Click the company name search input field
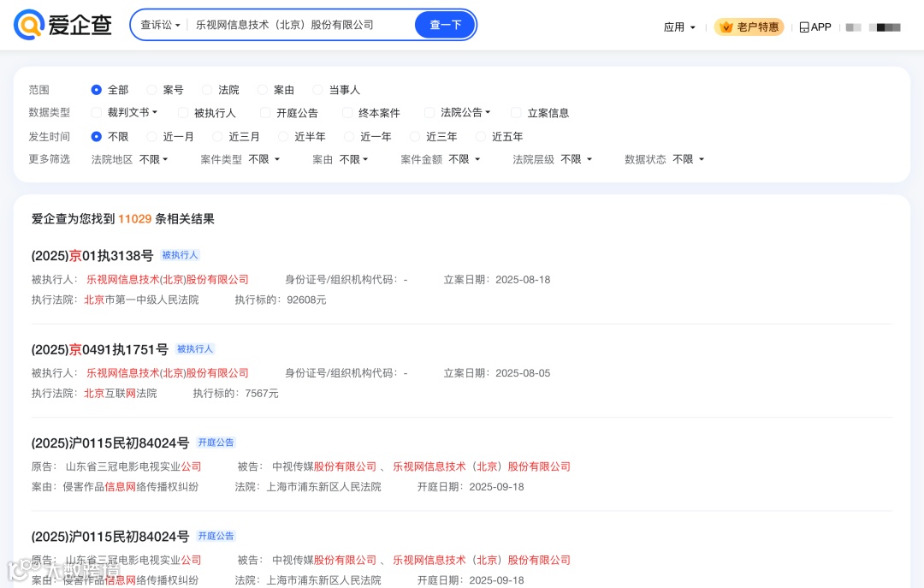This screenshot has width=924, height=588. (x=300, y=25)
